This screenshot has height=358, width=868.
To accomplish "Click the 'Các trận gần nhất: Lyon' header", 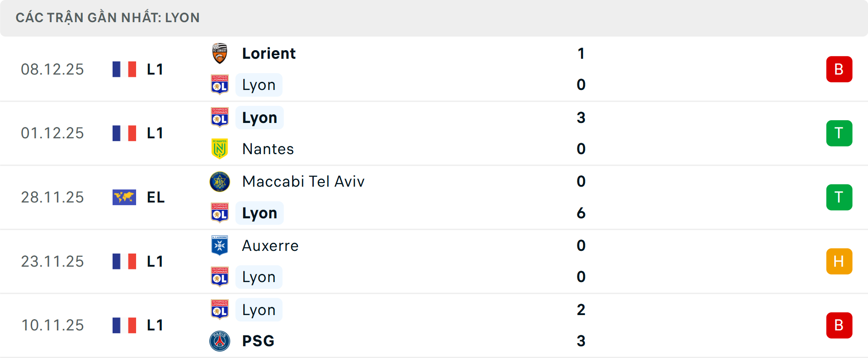I will [108, 18].
